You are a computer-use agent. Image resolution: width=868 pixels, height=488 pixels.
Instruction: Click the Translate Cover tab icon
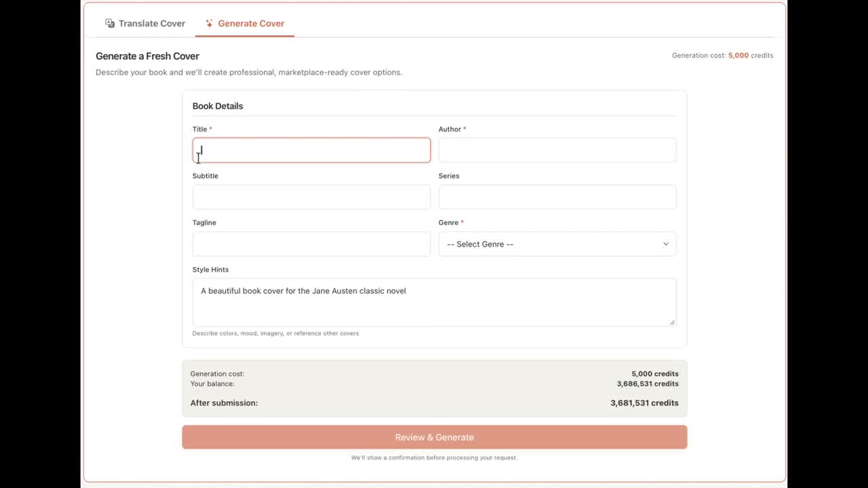tap(110, 23)
